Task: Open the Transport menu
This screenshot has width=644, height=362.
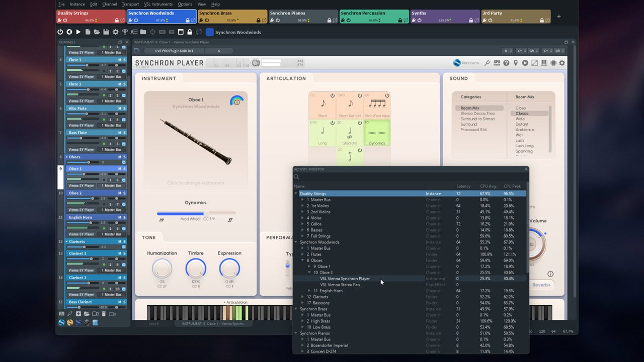Action: (130, 4)
